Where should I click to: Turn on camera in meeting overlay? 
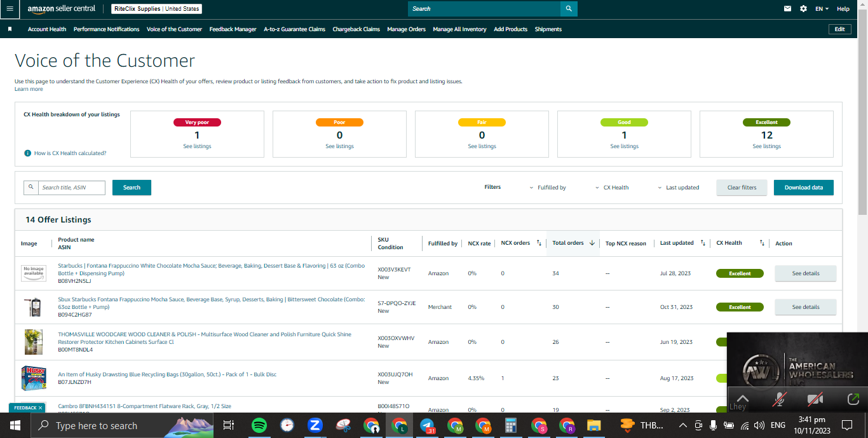point(815,399)
